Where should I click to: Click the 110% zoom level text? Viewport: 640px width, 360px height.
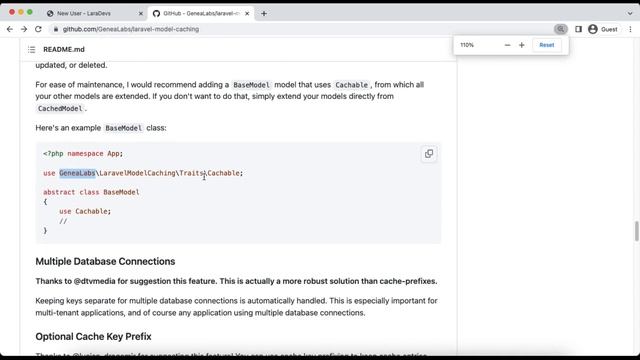pos(467,45)
